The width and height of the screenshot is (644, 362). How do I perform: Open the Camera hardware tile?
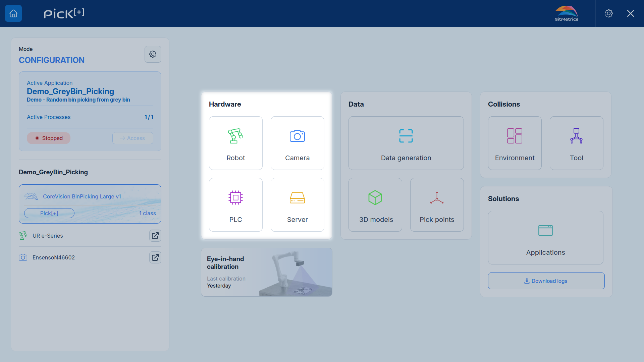297,143
